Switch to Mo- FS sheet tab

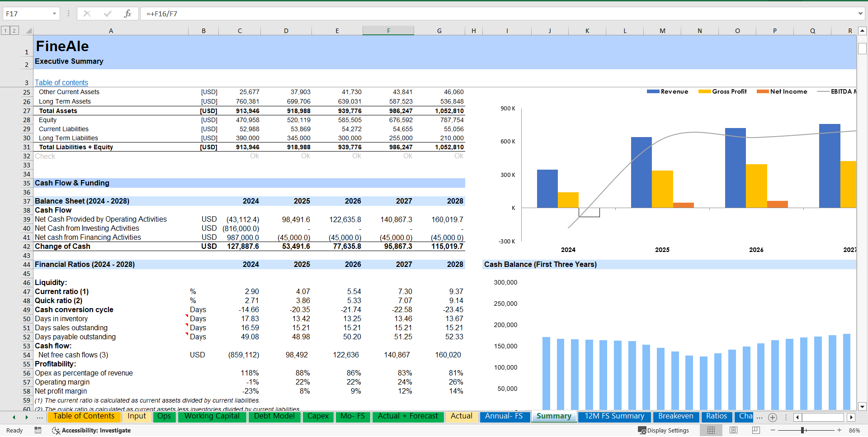coord(353,416)
